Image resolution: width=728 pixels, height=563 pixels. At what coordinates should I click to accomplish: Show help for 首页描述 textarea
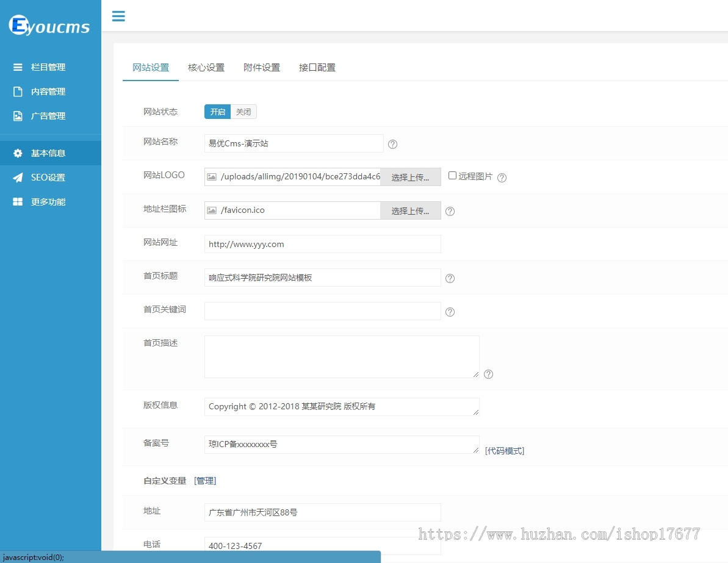(x=488, y=374)
